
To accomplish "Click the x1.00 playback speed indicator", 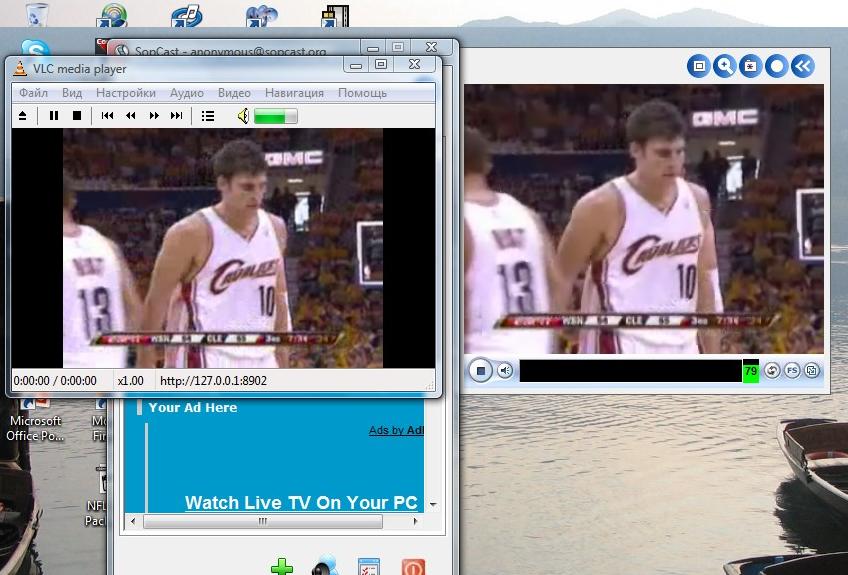I will pos(131,381).
